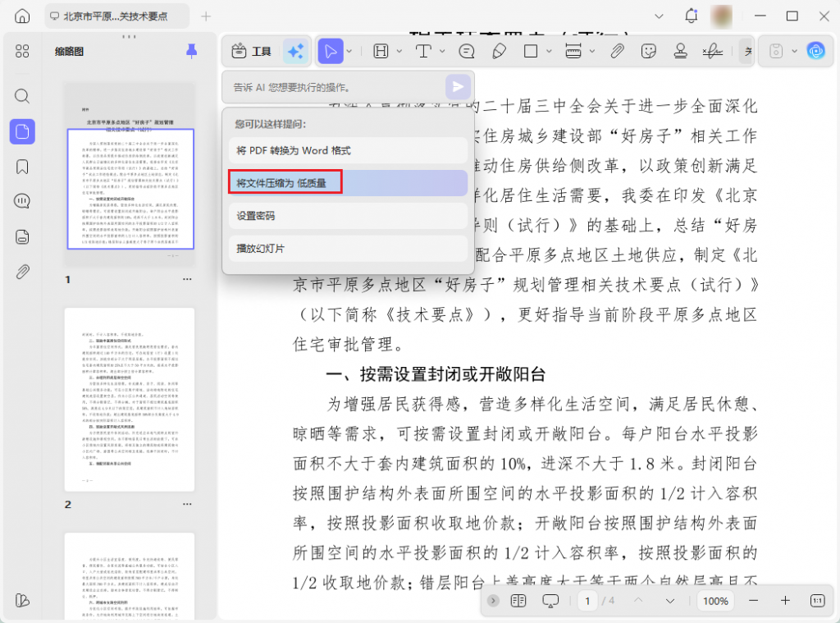This screenshot has width=840, height=623.
Task: Select the pencil freehand drawing tool
Action: tap(500, 51)
